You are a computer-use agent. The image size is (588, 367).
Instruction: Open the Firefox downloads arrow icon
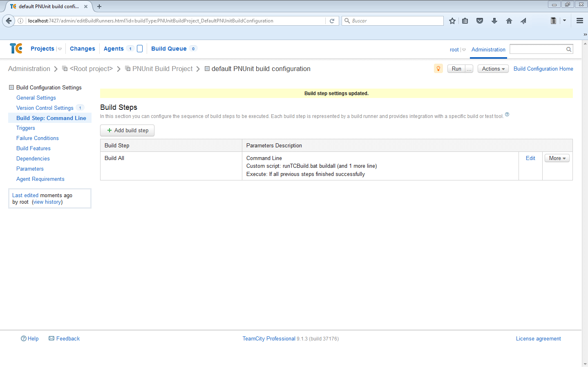coord(494,21)
